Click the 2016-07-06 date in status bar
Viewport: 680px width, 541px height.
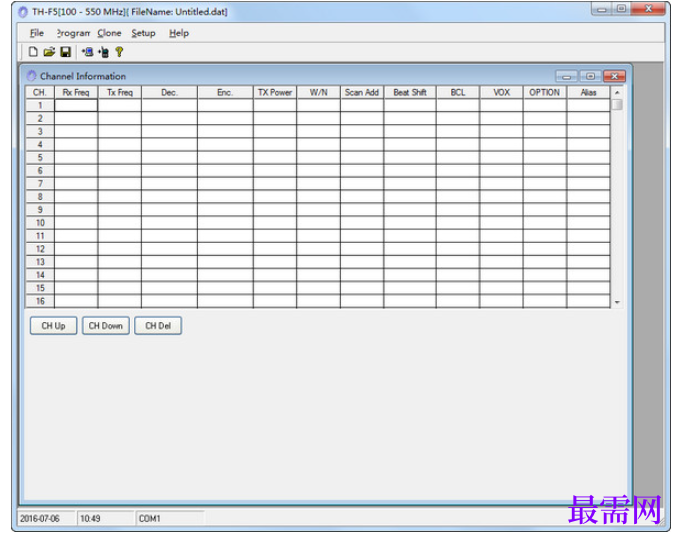coord(40,518)
